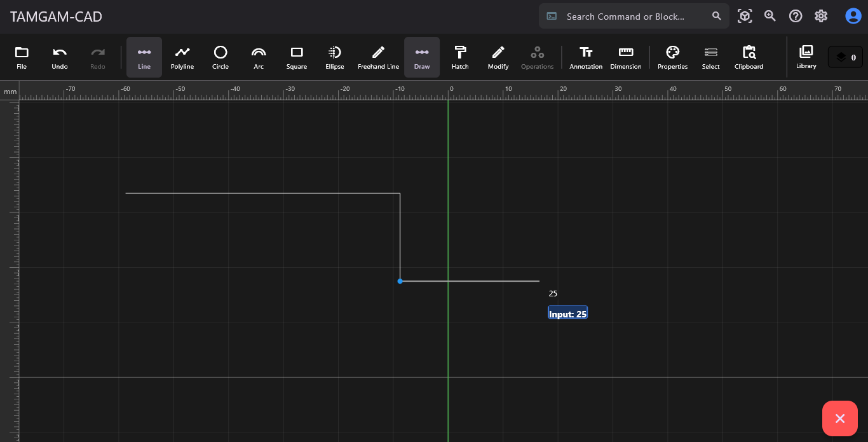Toggle the layers counter button
The image size is (868, 442).
tap(845, 57)
